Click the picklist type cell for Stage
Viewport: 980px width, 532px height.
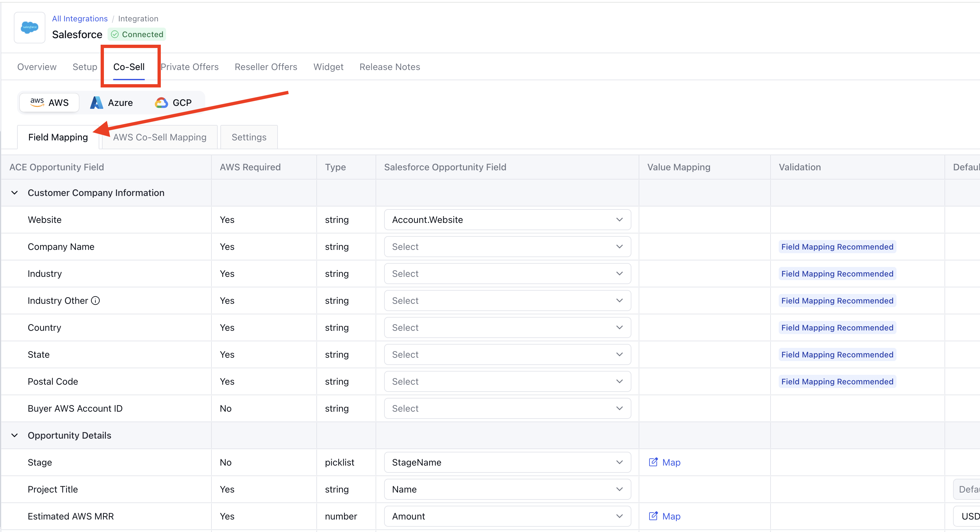pyautogui.click(x=339, y=462)
